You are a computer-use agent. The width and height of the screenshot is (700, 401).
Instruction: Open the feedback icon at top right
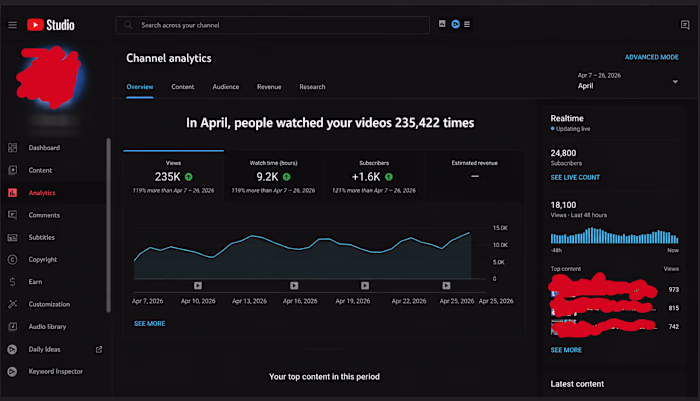tap(685, 25)
